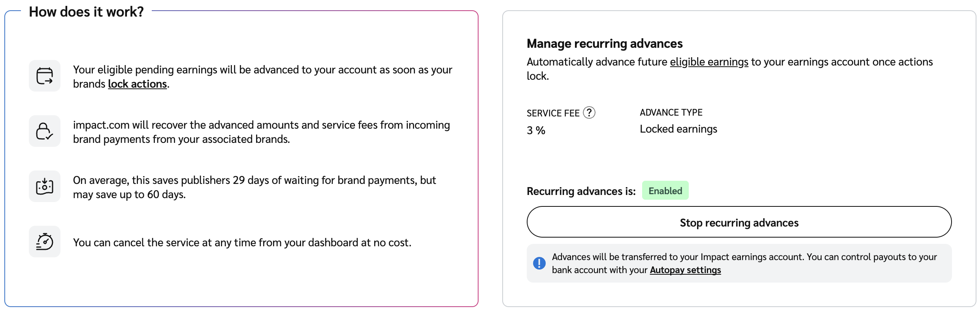Click the 'Recurring advances is:' label

(x=581, y=191)
